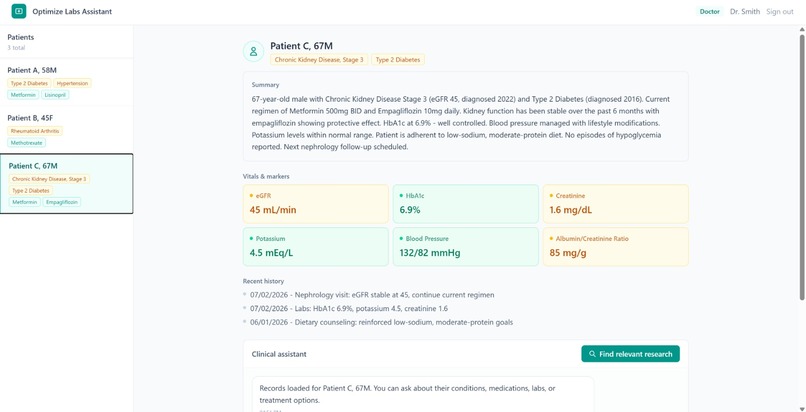Image resolution: width=806 pixels, height=412 pixels.
Task: Click the scrollbar down arrow
Action: click(x=802, y=408)
